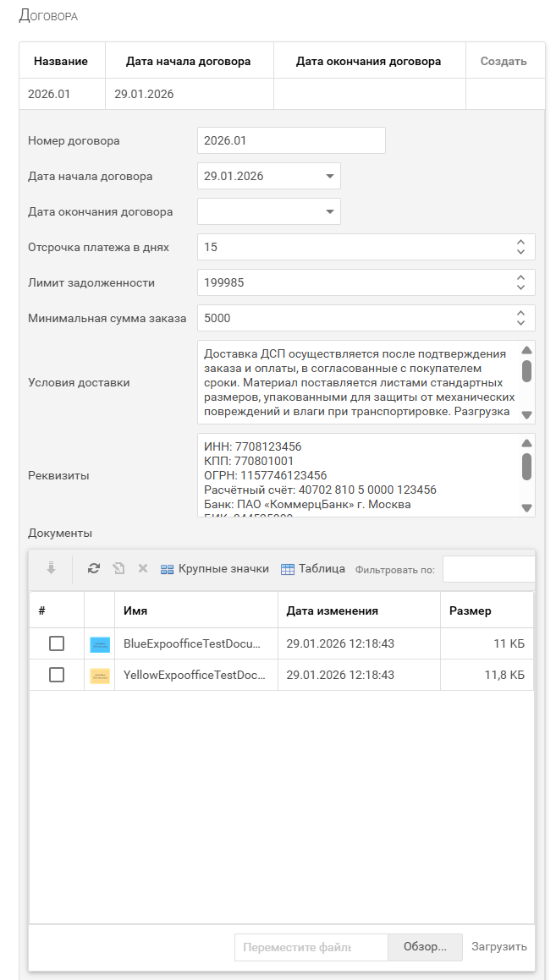Check the box for BlueExpoofficeTestDocu file
This screenshot has width=556, height=980.
coord(57,644)
